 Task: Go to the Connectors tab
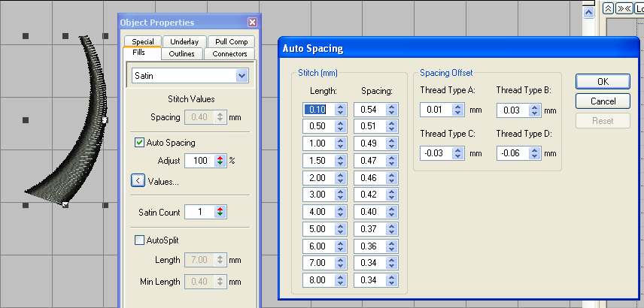(x=229, y=54)
